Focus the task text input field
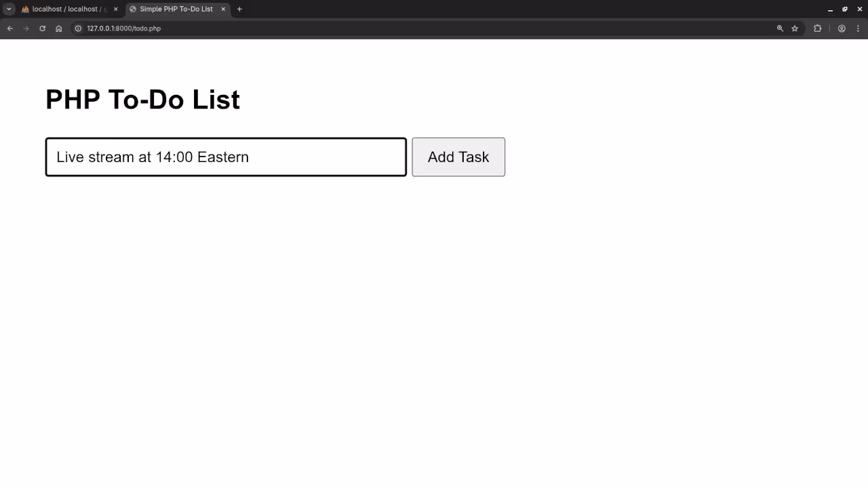 [x=226, y=157]
